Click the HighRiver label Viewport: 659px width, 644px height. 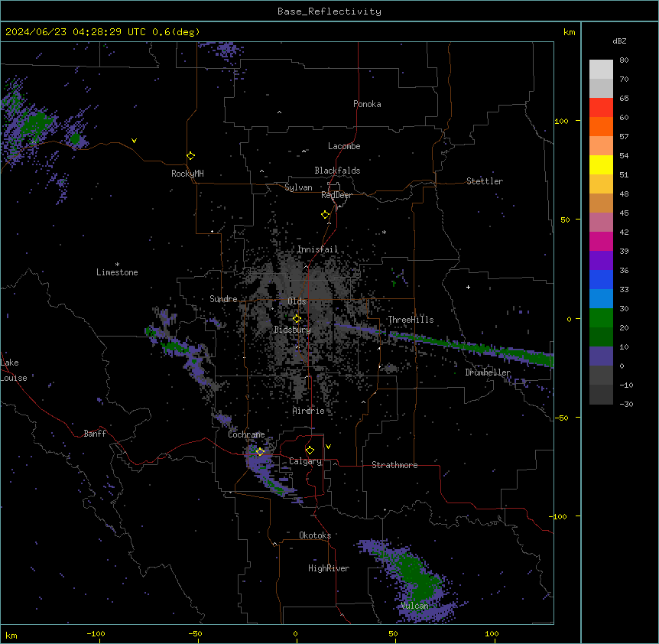click(328, 568)
